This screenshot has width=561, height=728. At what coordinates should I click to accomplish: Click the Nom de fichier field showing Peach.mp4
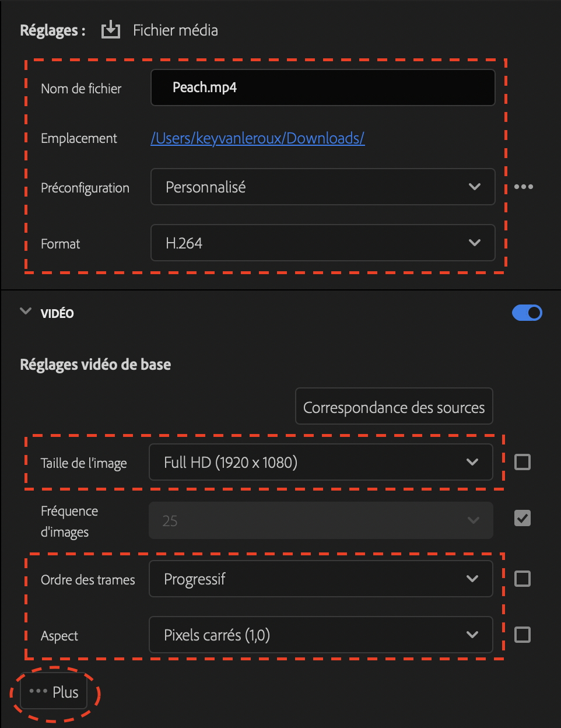(322, 87)
